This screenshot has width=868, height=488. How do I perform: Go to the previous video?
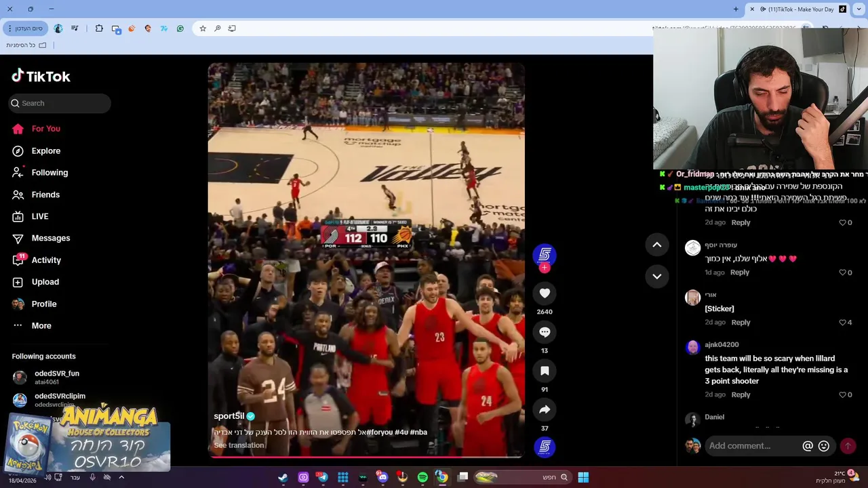(657, 245)
